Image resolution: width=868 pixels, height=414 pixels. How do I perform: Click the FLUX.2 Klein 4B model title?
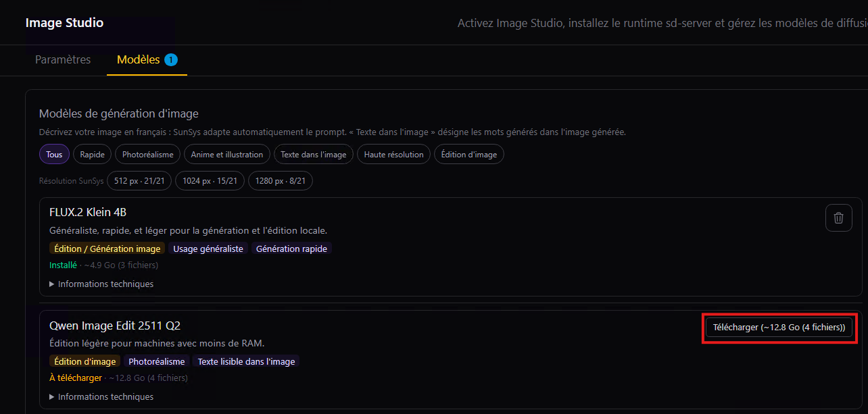(x=88, y=212)
